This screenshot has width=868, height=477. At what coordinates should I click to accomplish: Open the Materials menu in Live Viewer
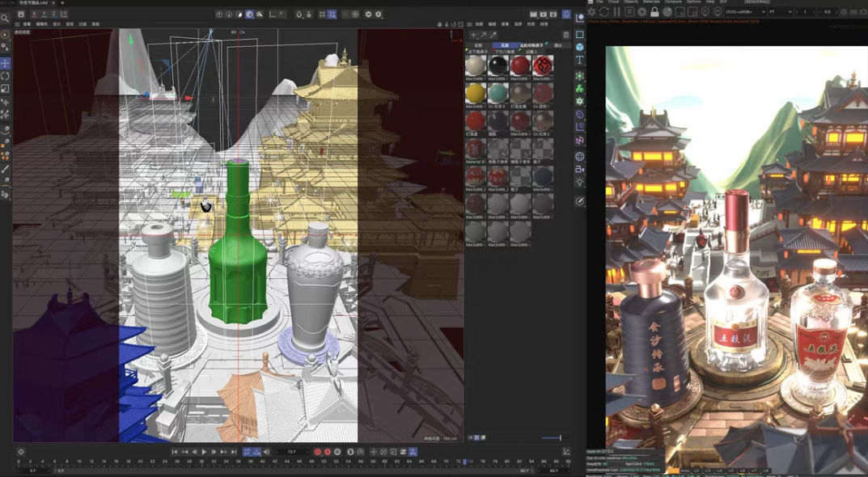pos(650,2)
